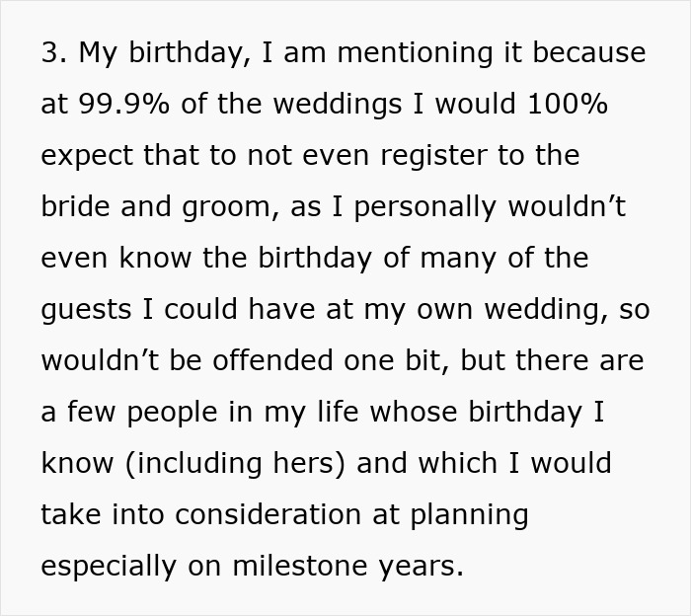Click the word 'weddings' in second line
The height and width of the screenshot is (616, 691).
(338, 105)
